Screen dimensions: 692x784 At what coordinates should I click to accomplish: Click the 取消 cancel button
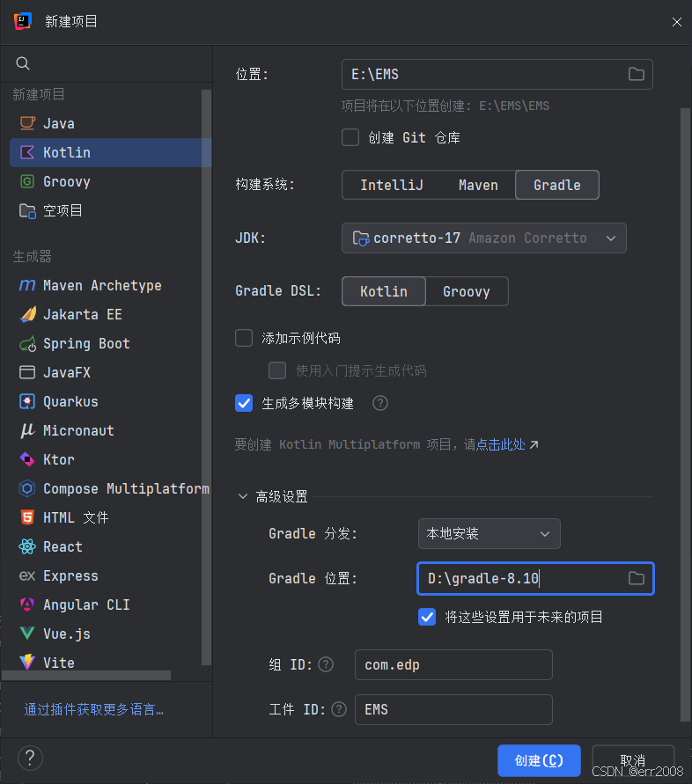pos(633,760)
